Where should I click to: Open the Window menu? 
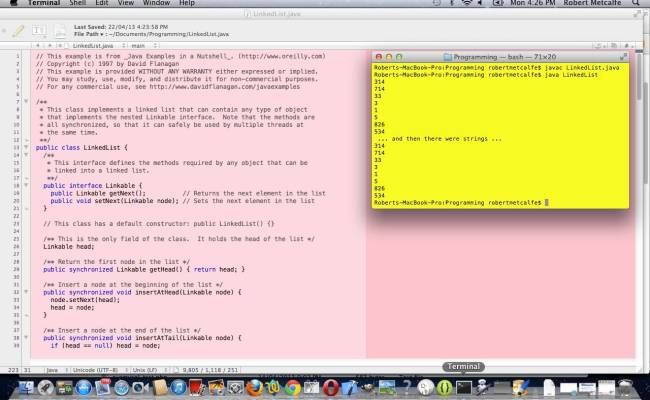pos(156,3)
